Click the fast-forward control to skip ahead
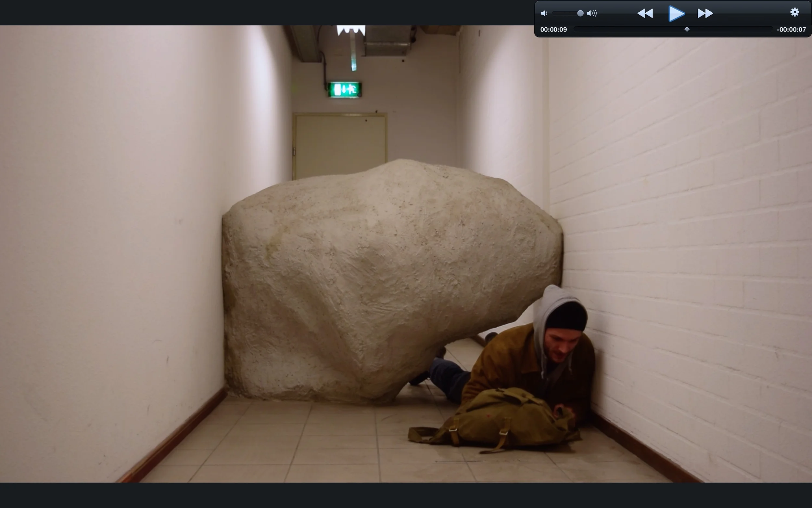This screenshot has width=812, height=508. [x=705, y=13]
